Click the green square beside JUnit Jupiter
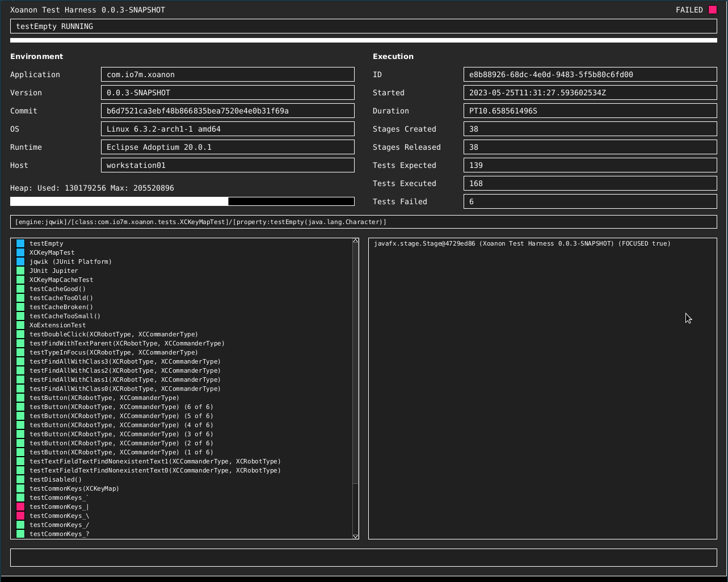The height and width of the screenshot is (582, 728). 20,271
